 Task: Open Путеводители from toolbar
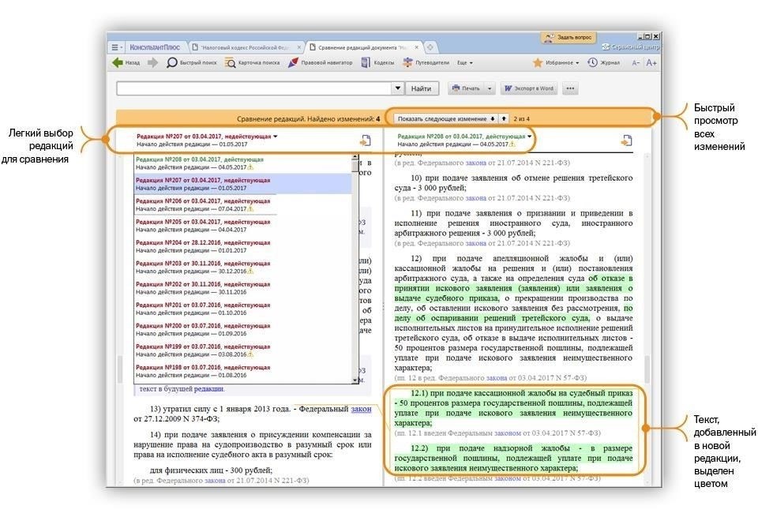(x=408, y=62)
